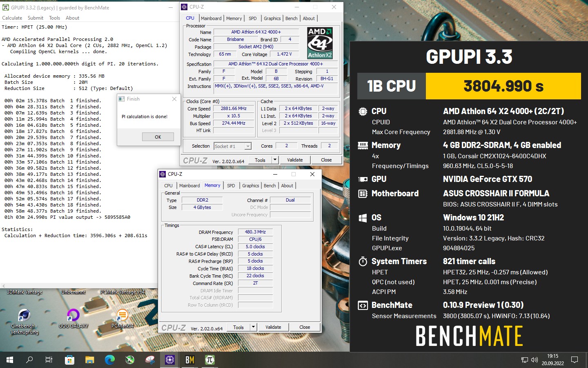Open File Explorer from the taskbar
Screen dimensions: 588x368
click(x=90, y=360)
